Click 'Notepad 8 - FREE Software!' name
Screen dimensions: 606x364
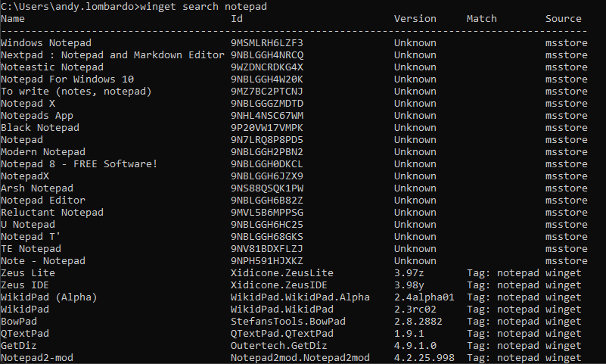click(79, 164)
